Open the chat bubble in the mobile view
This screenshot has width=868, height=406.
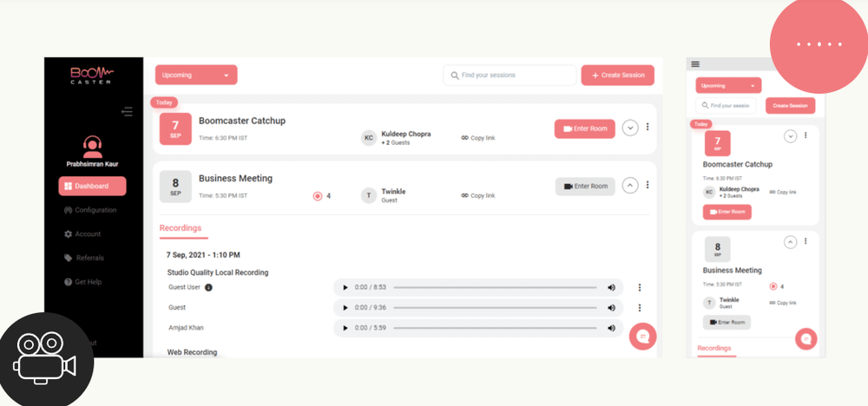click(806, 339)
